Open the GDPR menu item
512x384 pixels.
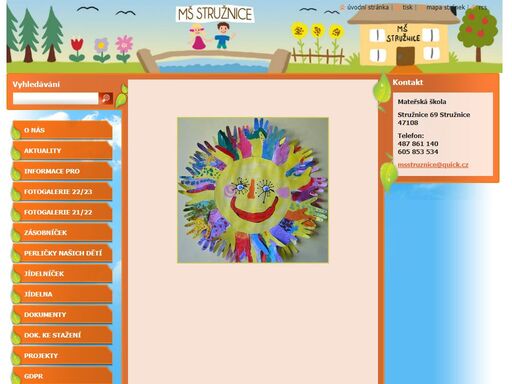pos(62,376)
